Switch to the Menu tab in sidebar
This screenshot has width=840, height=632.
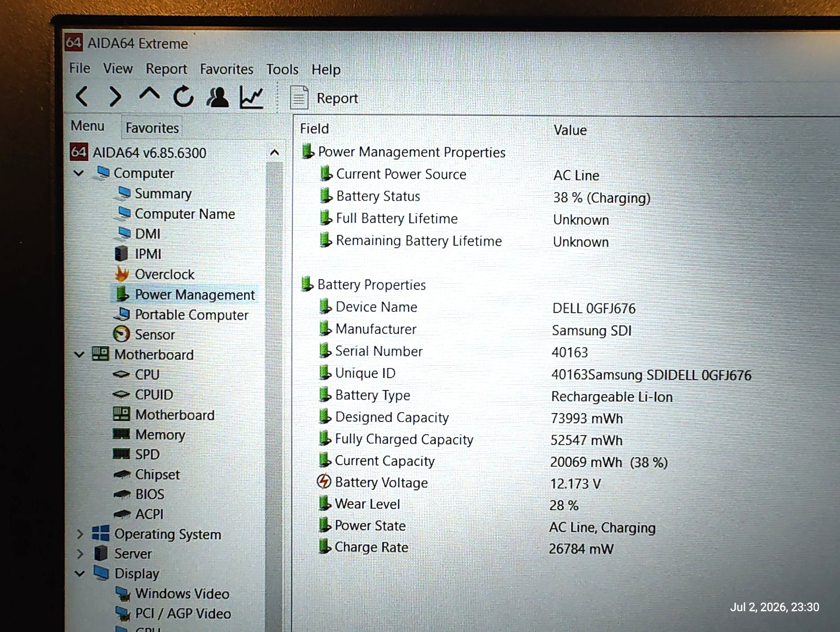[88, 126]
